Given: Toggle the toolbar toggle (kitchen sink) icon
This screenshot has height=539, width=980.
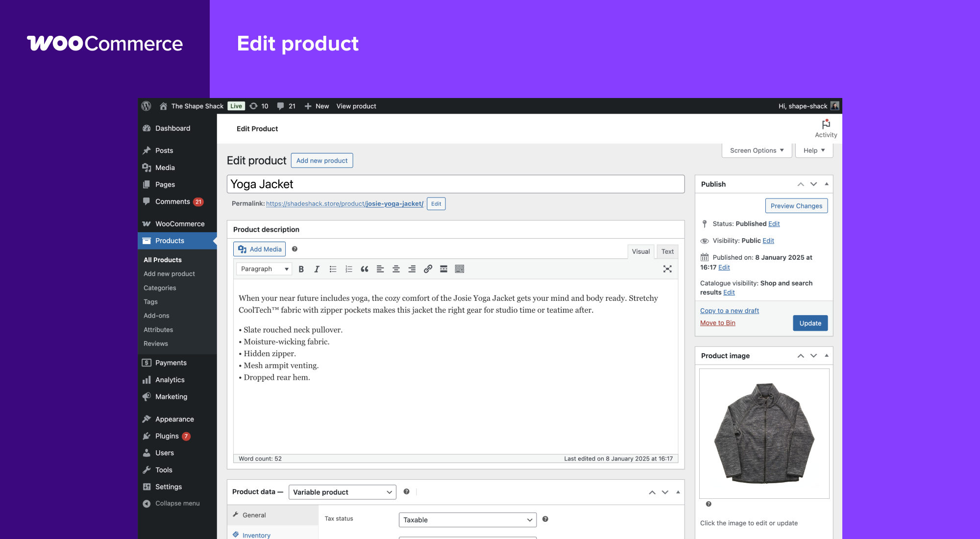Looking at the screenshot, I should pyautogui.click(x=459, y=269).
